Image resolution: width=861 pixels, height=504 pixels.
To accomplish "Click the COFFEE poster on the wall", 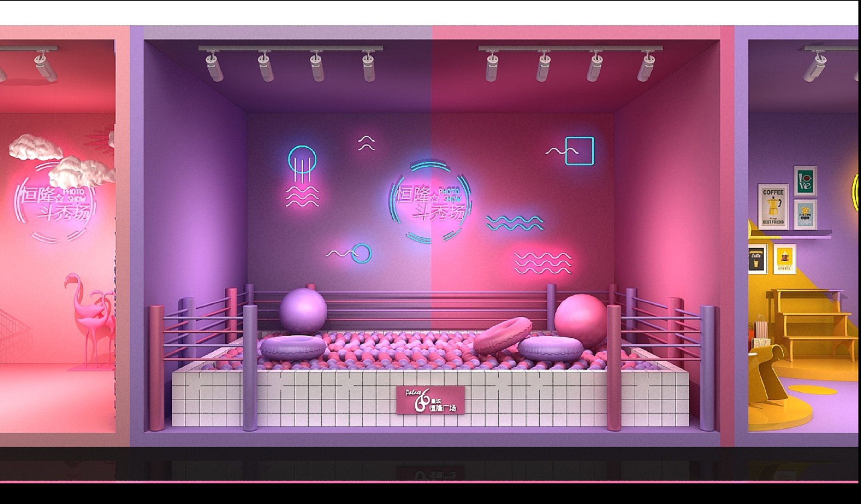I will [773, 207].
